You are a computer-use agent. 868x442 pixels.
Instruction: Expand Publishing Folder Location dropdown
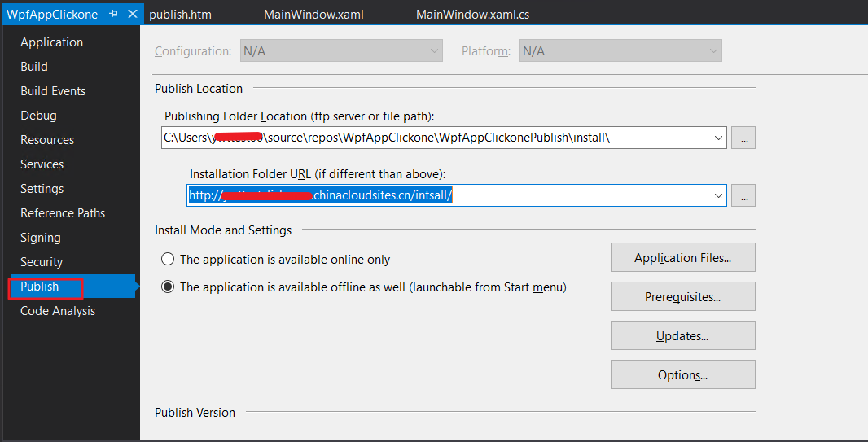pyautogui.click(x=718, y=138)
